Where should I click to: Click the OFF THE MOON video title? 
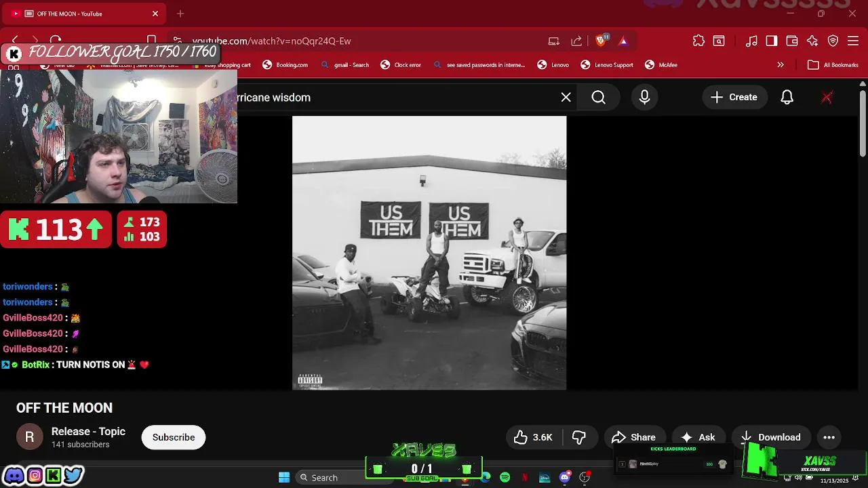[x=64, y=408]
